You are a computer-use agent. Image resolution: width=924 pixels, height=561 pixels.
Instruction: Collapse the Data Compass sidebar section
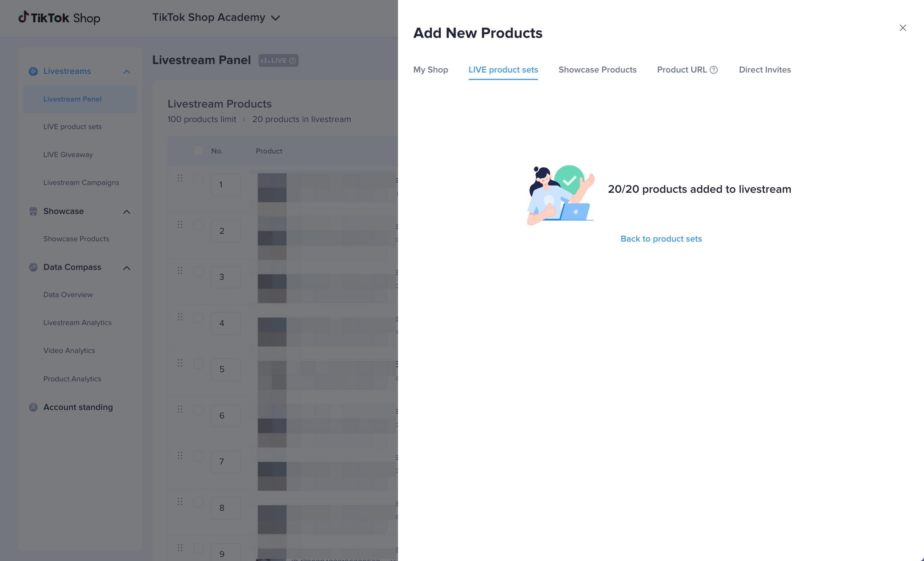coord(127,268)
